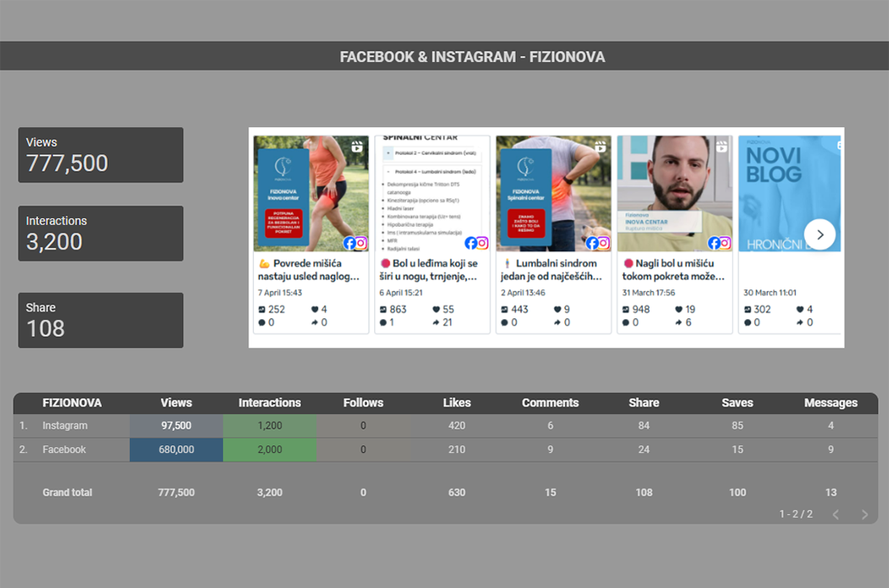This screenshot has width=889, height=588.
Task: Go to next table page arrow
Action: [864, 514]
